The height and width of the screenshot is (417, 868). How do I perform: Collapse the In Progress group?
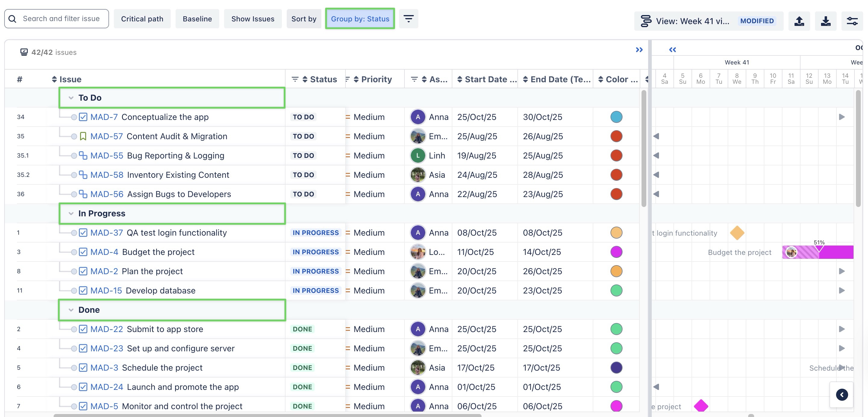[x=71, y=213]
